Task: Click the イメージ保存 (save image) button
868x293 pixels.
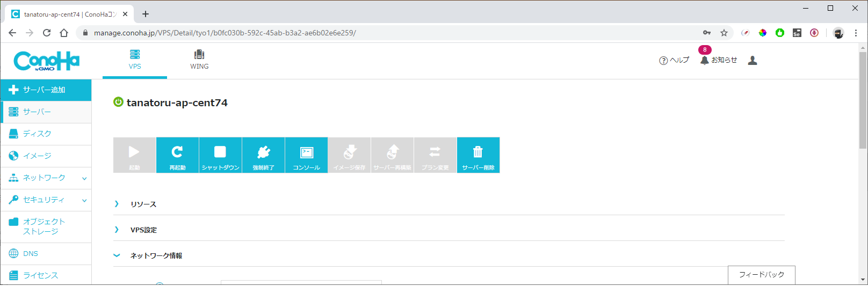Action: pos(349,155)
